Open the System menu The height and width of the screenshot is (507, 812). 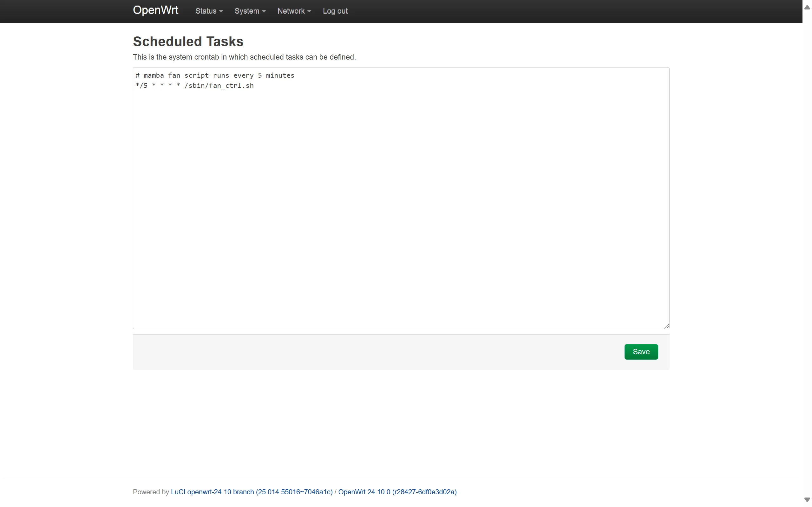pos(250,11)
